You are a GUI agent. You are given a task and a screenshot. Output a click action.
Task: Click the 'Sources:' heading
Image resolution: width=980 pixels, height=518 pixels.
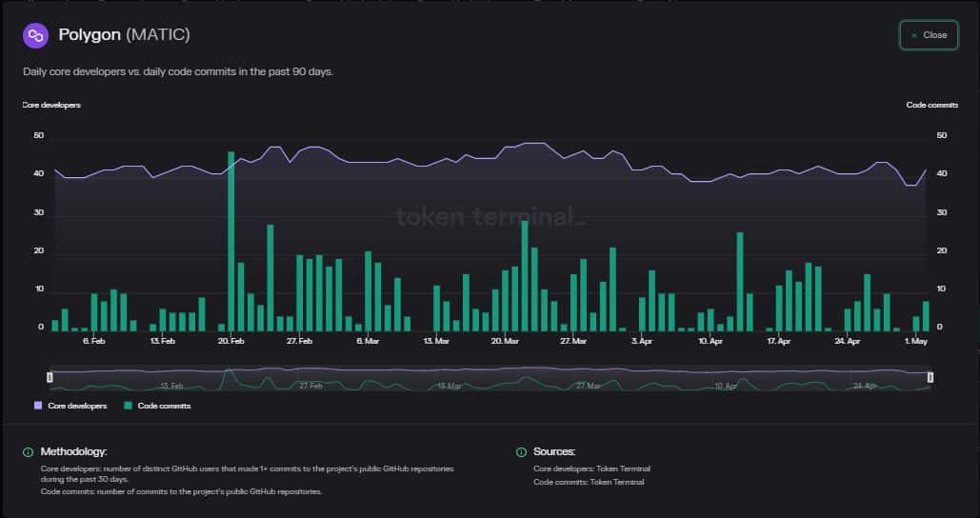[x=554, y=451]
